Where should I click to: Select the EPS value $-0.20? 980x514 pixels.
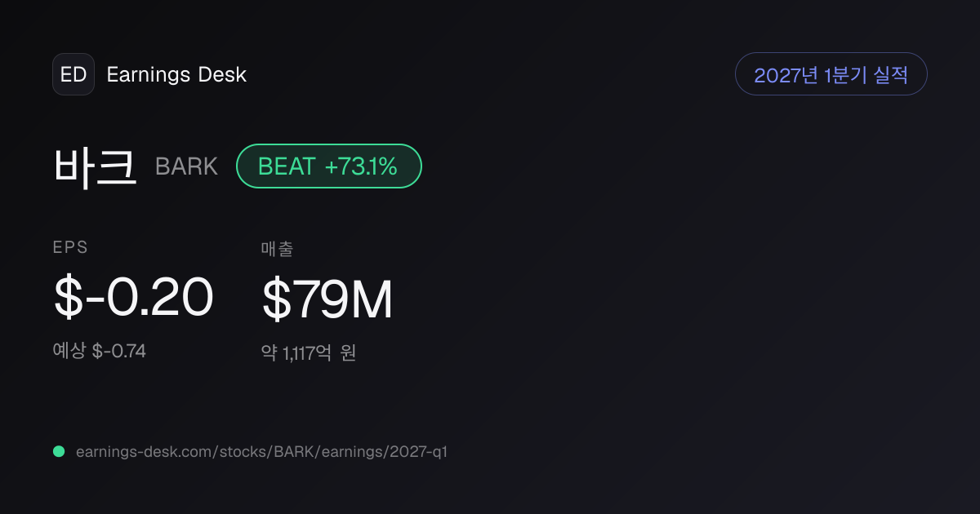click(133, 298)
